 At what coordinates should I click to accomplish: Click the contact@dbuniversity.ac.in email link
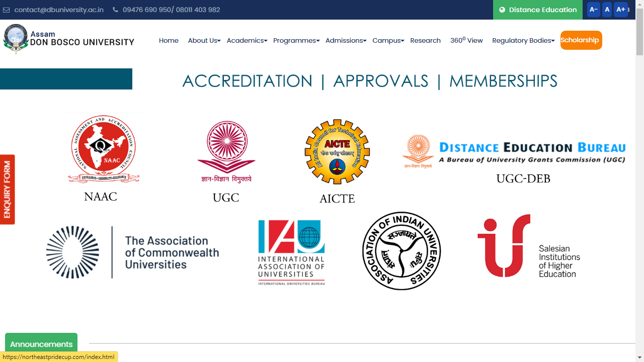point(59,10)
